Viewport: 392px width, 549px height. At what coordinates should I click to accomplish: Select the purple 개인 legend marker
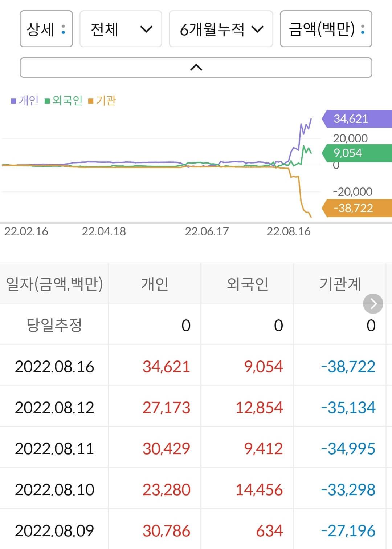[x=13, y=100]
